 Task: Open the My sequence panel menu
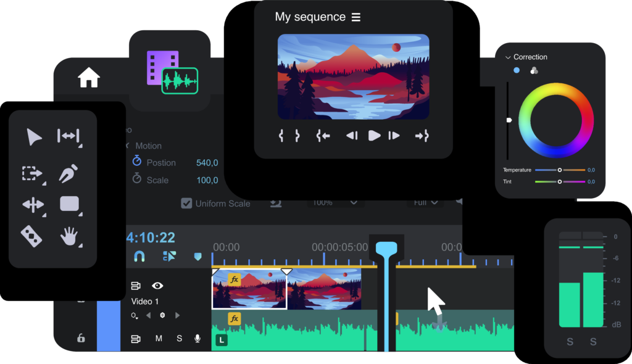pos(356,17)
